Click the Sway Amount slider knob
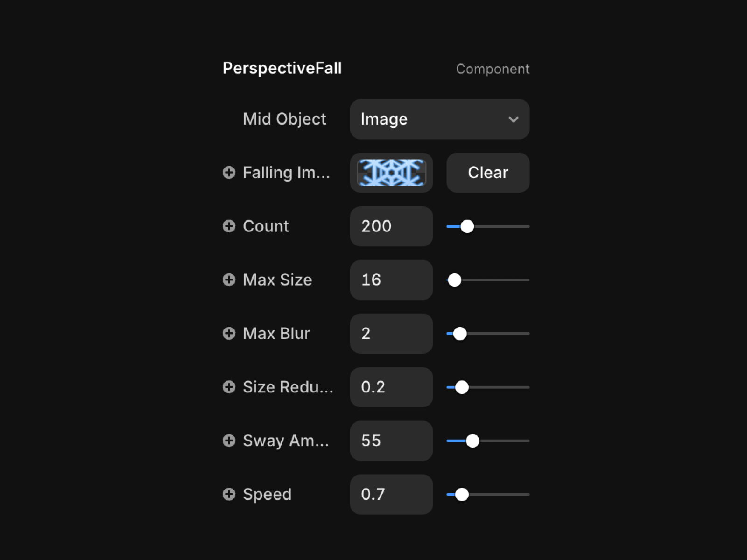Screen dimensions: 747x560 472,441
